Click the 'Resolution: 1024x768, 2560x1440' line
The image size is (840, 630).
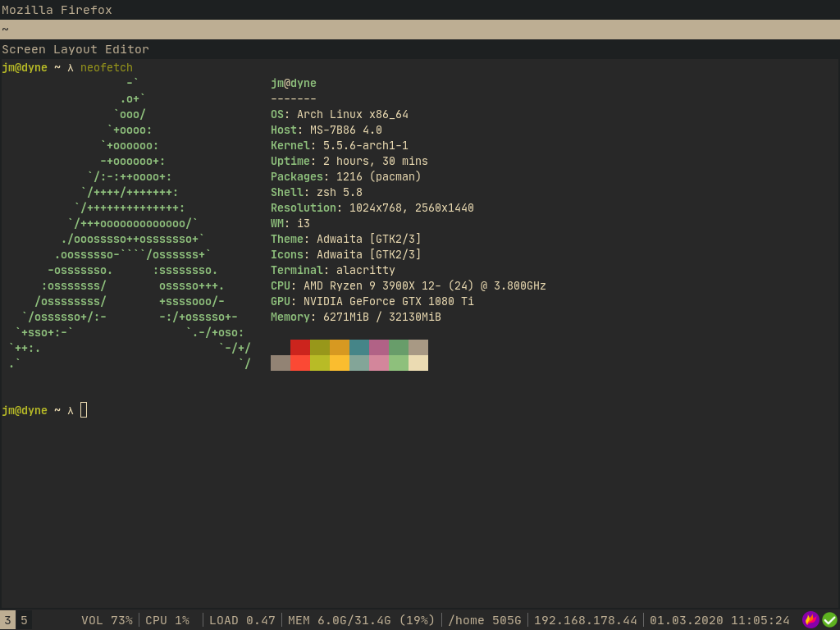pos(372,208)
